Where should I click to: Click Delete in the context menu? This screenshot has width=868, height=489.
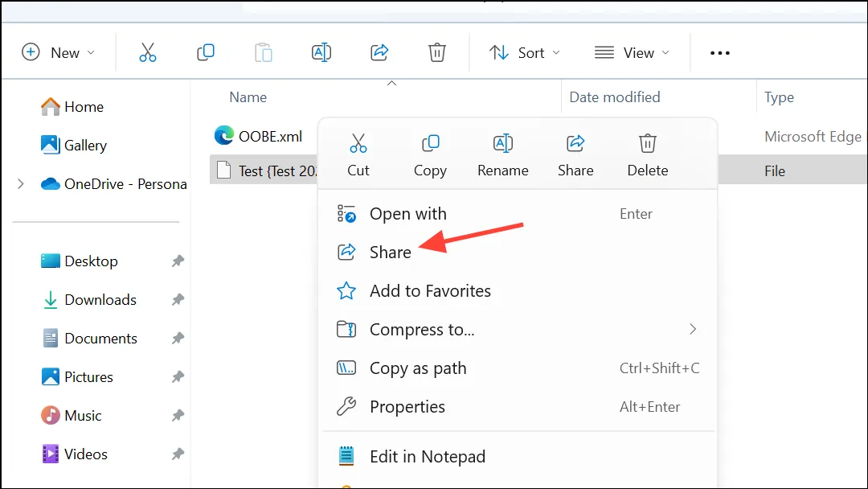pyautogui.click(x=647, y=155)
